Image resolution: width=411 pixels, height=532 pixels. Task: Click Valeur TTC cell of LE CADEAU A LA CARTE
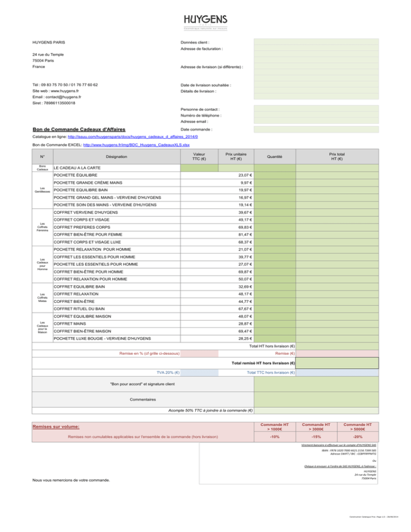pyautogui.click(x=199, y=168)
